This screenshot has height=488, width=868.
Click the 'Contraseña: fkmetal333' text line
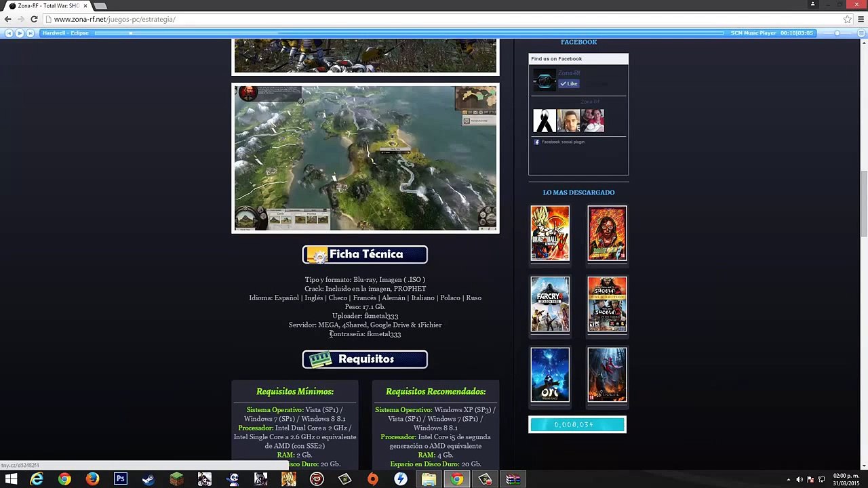[365, 334]
